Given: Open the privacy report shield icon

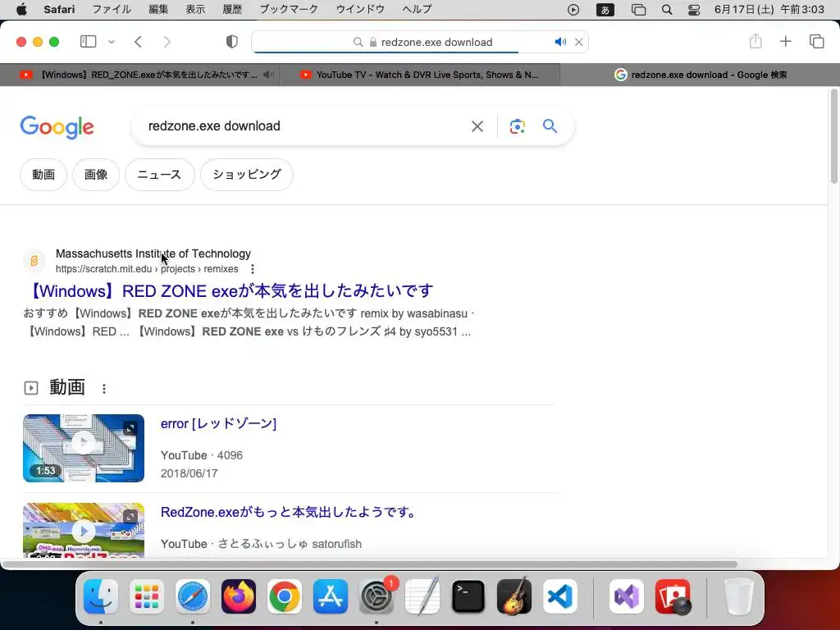Looking at the screenshot, I should 232,42.
